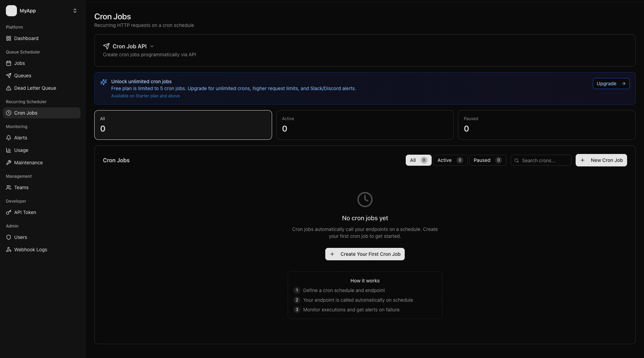Click the search magnifier icon

(517, 161)
